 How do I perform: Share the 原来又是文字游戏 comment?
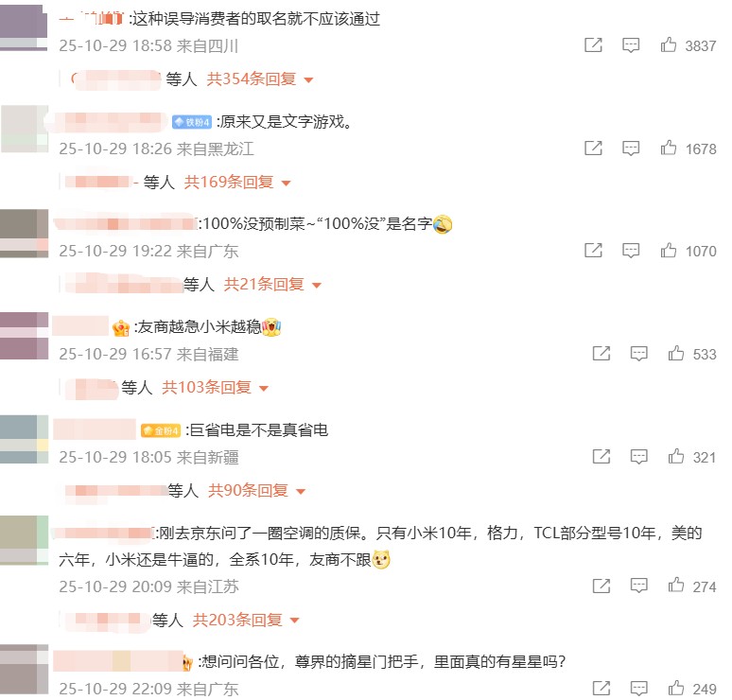[x=593, y=148]
